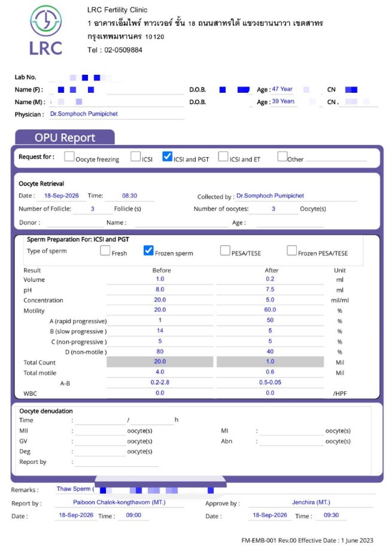The image size is (392, 550).
Task: Select non-motile After value 40
Action: click(x=270, y=351)
